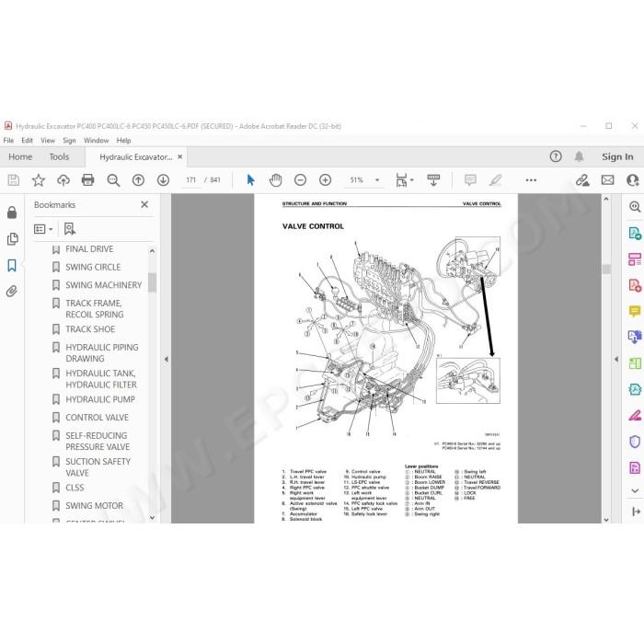Show security lock panel

pyautogui.click(x=12, y=213)
